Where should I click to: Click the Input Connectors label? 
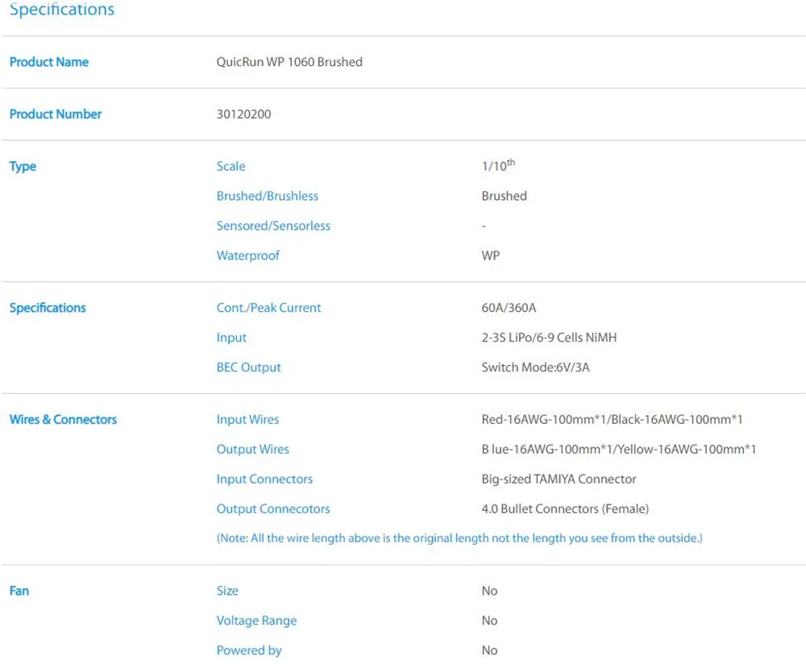pyautogui.click(x=264, y=479)
